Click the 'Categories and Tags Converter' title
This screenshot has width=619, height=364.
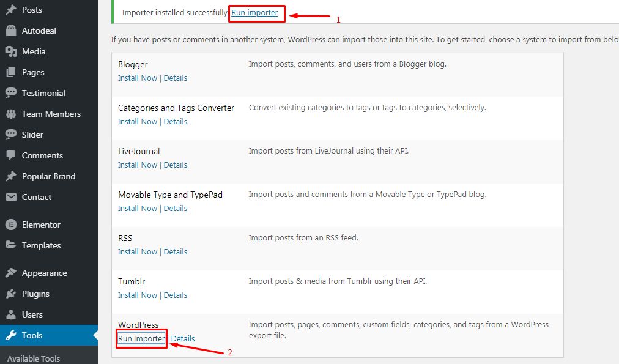(176, 108)
